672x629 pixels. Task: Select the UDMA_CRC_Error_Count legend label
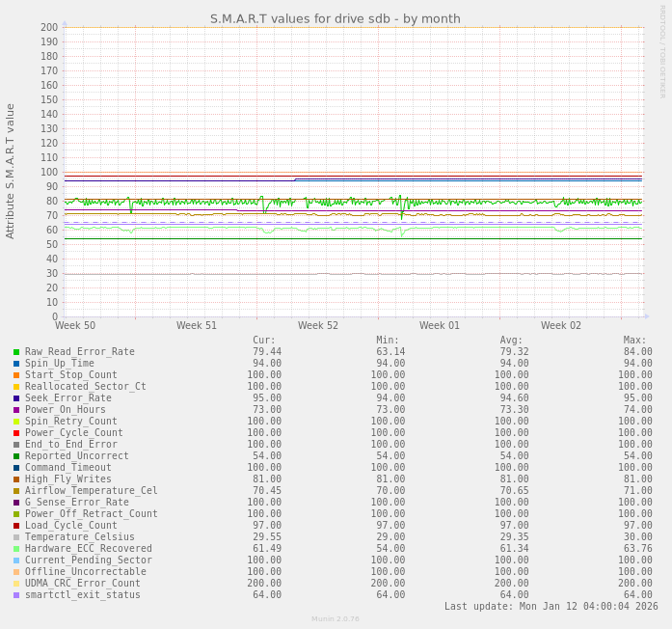point(82,583)
